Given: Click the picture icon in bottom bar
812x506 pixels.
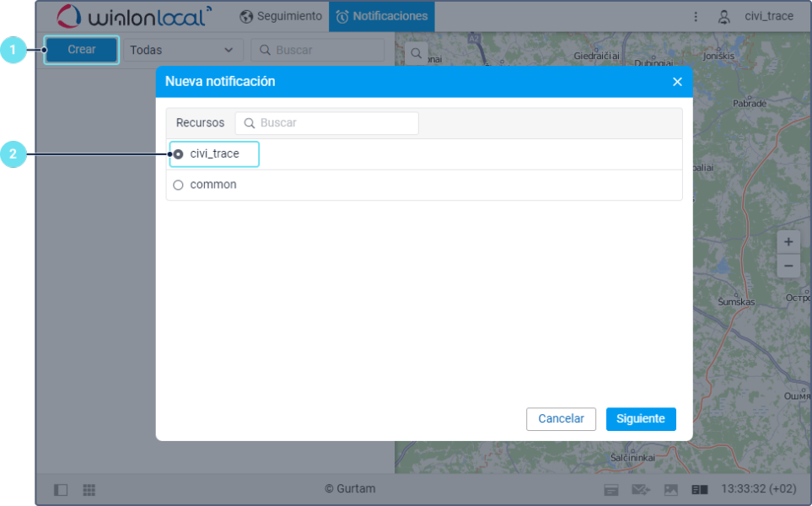Looking at the screenshot, I should coord(671,490).
